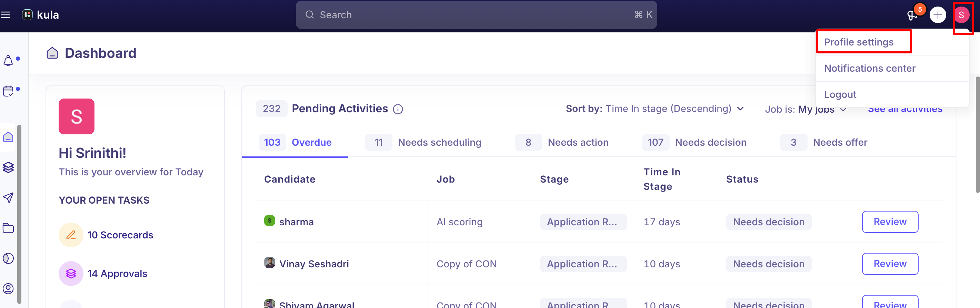Open the 10 Scorecards open task
Image resolution: width=980 pixels, height=308 pixels.
click(106, 235)
